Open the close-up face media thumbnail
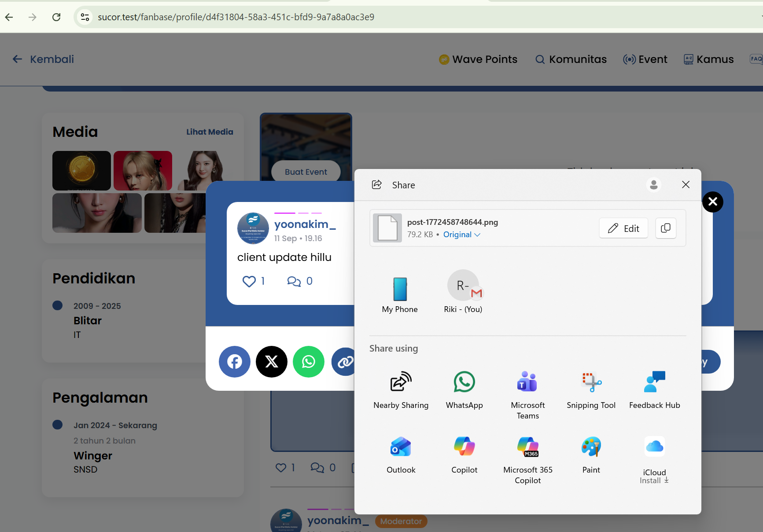 click(x=97, y=213)
